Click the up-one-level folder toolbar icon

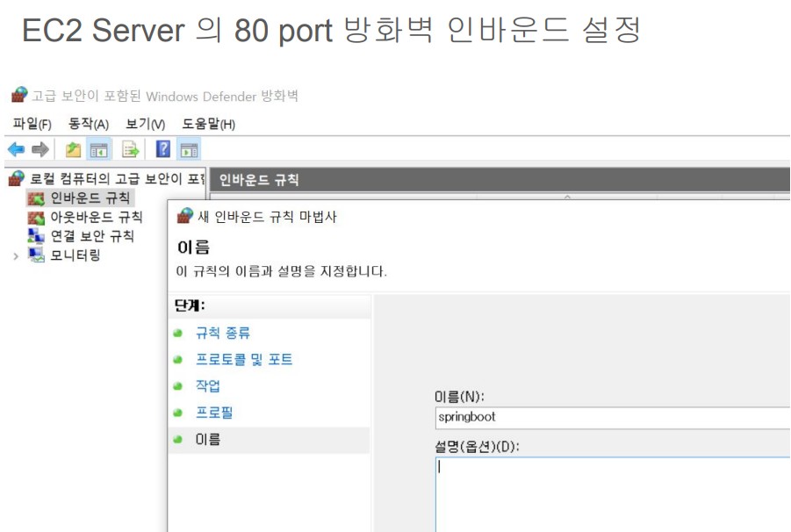tap(73, 150)
